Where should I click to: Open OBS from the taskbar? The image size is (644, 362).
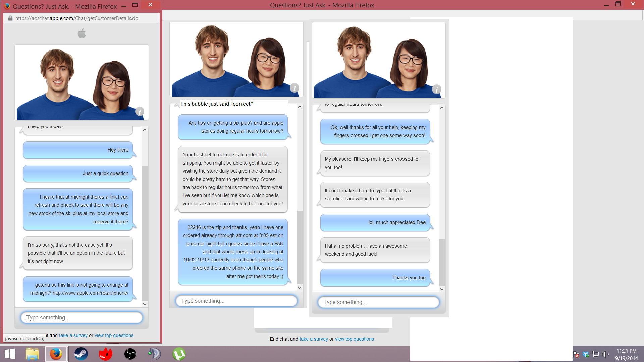(x=130, y=354)
